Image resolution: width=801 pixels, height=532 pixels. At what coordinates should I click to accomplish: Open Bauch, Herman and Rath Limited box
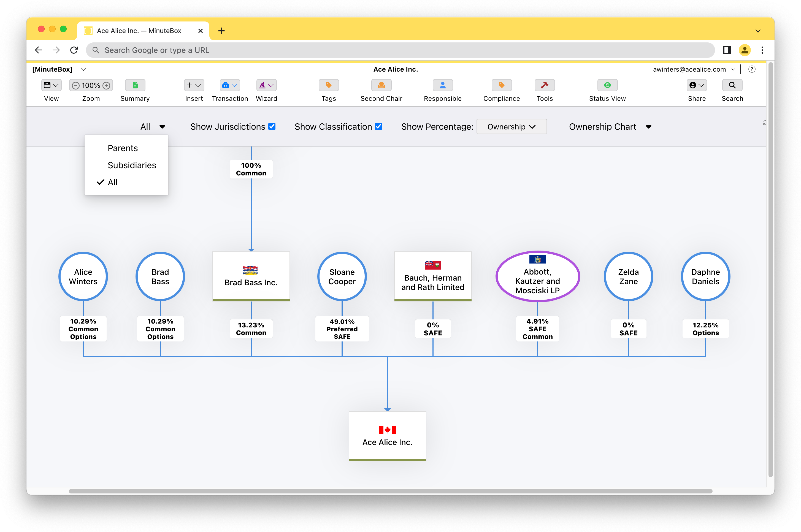(433, 276)
